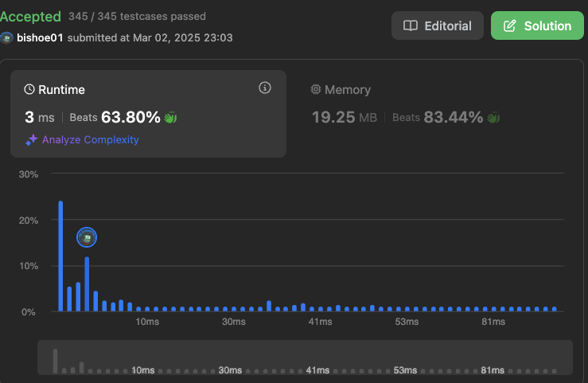
Task: Click the 63.80% beats value
Action: pyautogui.click(x=130, y=117)
